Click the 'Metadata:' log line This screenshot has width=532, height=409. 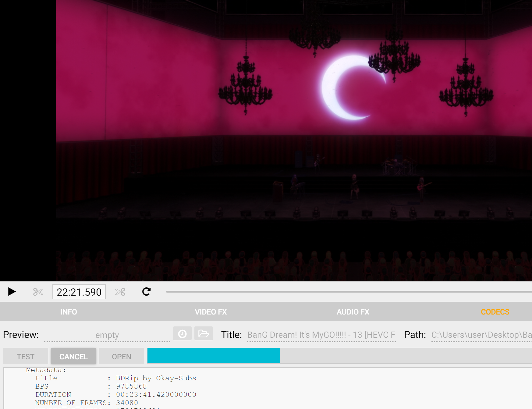[46, 370]
